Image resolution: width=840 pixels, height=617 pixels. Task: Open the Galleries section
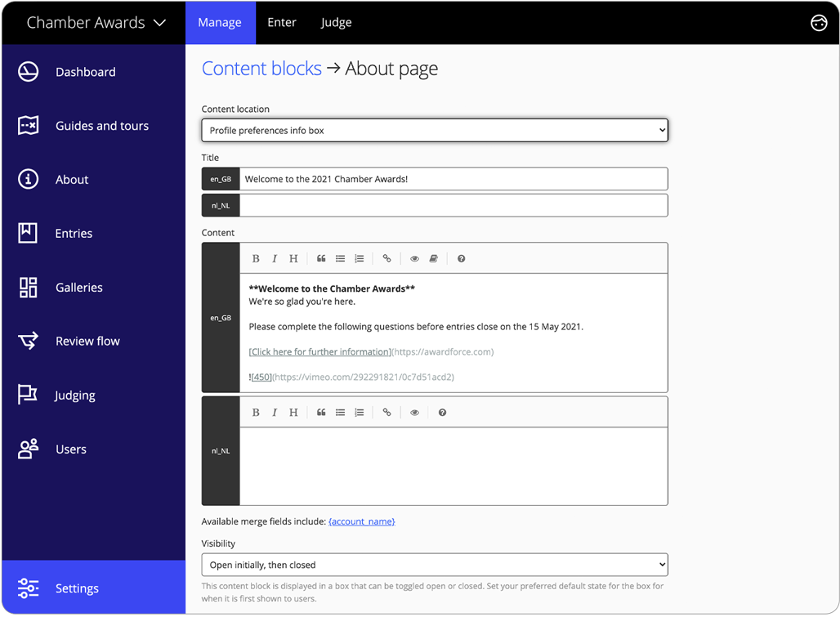tap(78, 287)
